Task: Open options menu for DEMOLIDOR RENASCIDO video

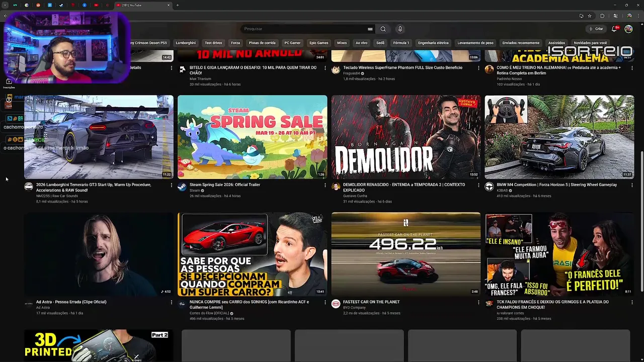Action: pyautogui.click(x=478, y=185)
